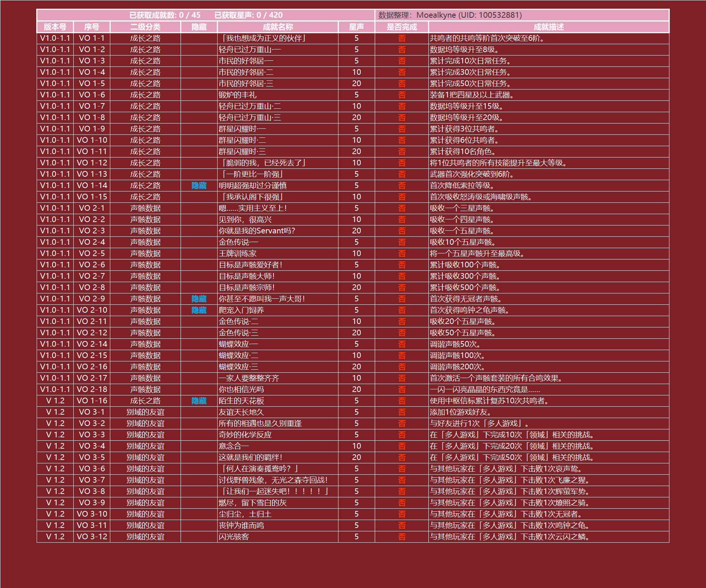Select the description cell 添加1位游戏好友

(460, 412)
